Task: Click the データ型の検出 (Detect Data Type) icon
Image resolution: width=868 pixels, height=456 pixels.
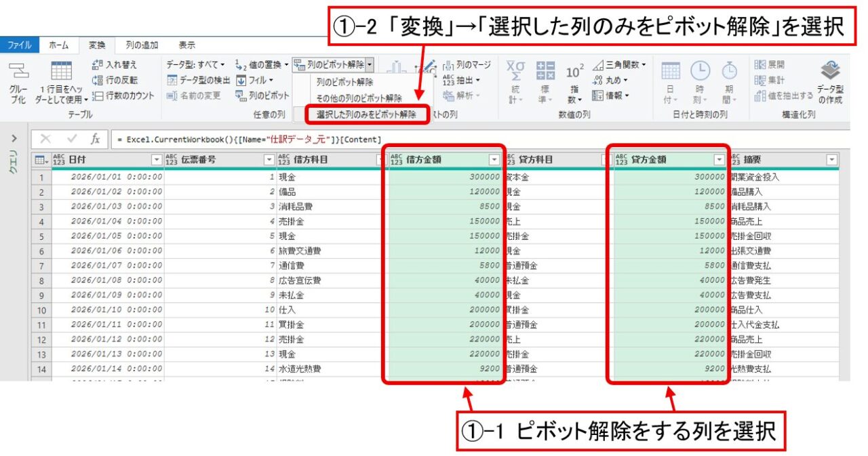Action: point(172,81)
